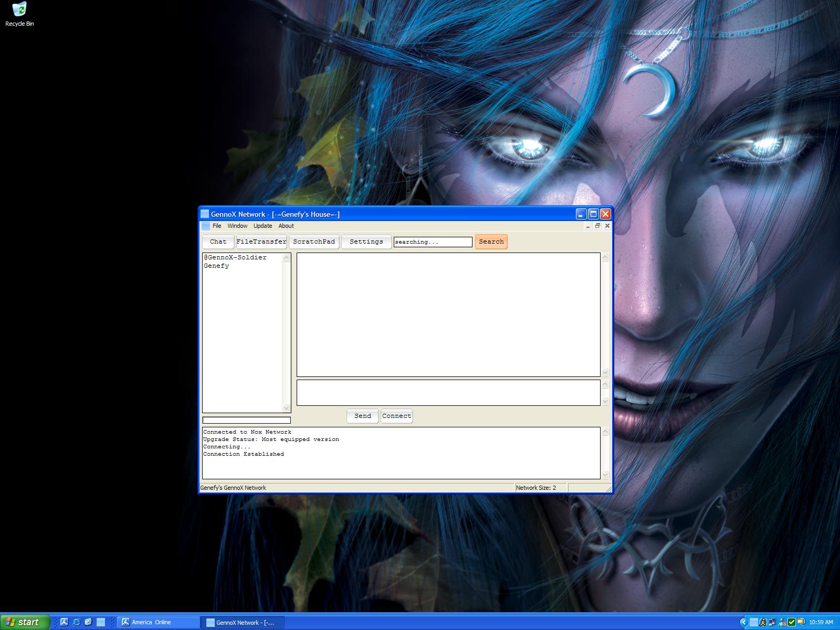Viewport: 840px width, 630px height.
Task: Expand hidden system tray icons
Action: pyautogui.click(x=743, y=622)
